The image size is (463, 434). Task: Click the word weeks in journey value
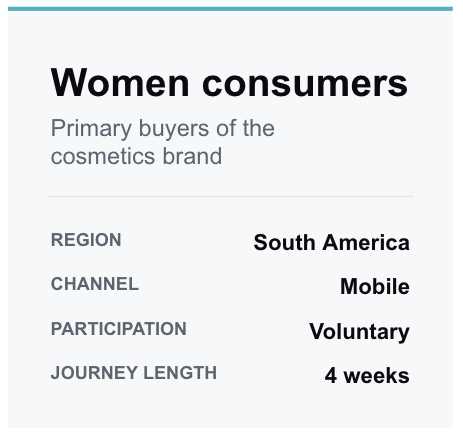(x=377, y=376)
